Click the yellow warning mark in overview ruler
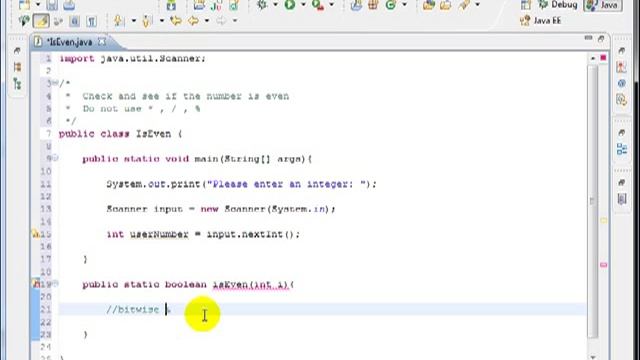 (x=604, y=220)
